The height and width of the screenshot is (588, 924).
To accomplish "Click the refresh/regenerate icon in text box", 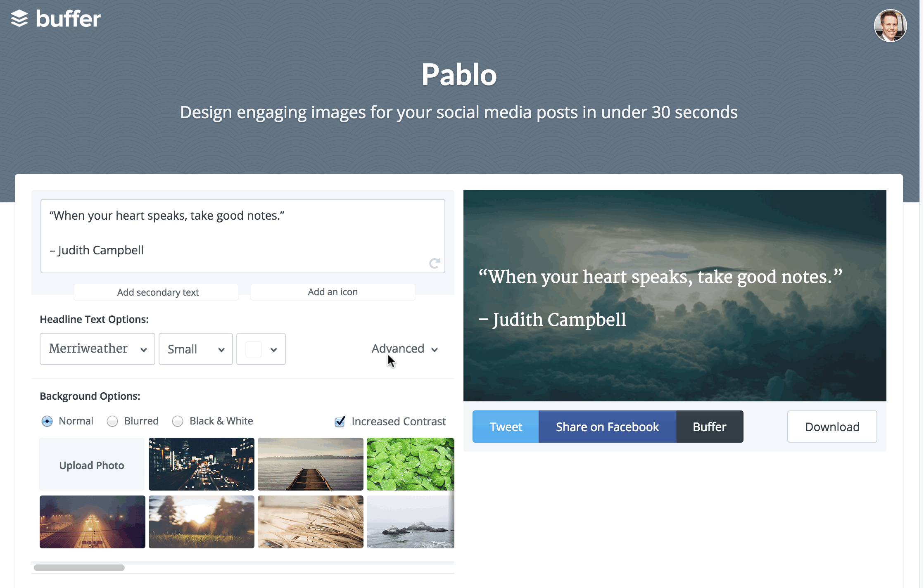I will click(435, 263).
